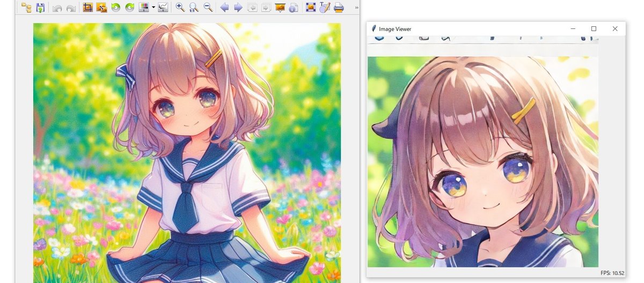Rotate the image left with counter-clockwise icon
The height and width of the screenshot is (283, 644).
115,8
